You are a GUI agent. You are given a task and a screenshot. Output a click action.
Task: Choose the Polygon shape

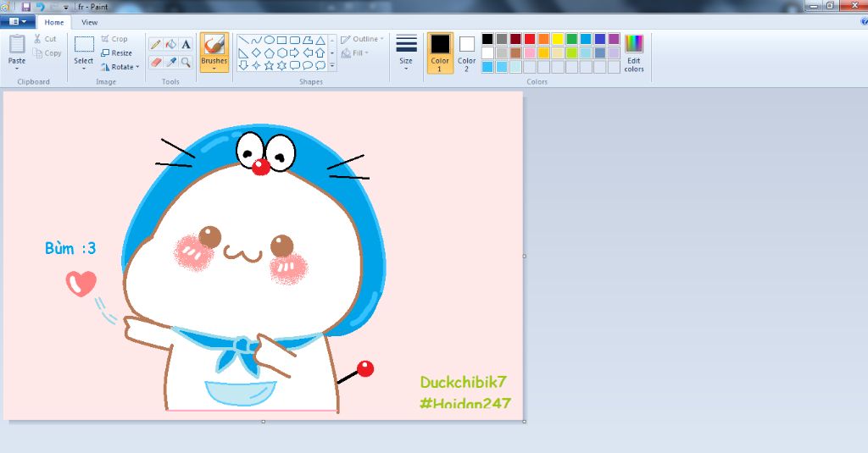pos(307,40)
